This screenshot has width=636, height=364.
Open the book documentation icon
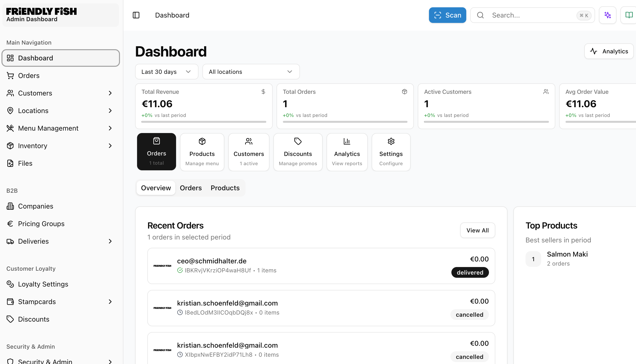(628, 15)
